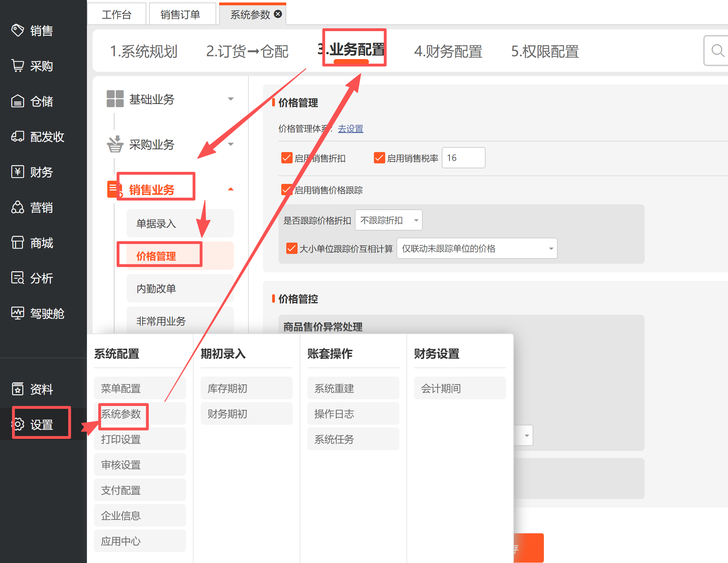This screenshot has width=728, height=563.
Task: Select the 1.系统规划 step tab
Action: point(143,51)
